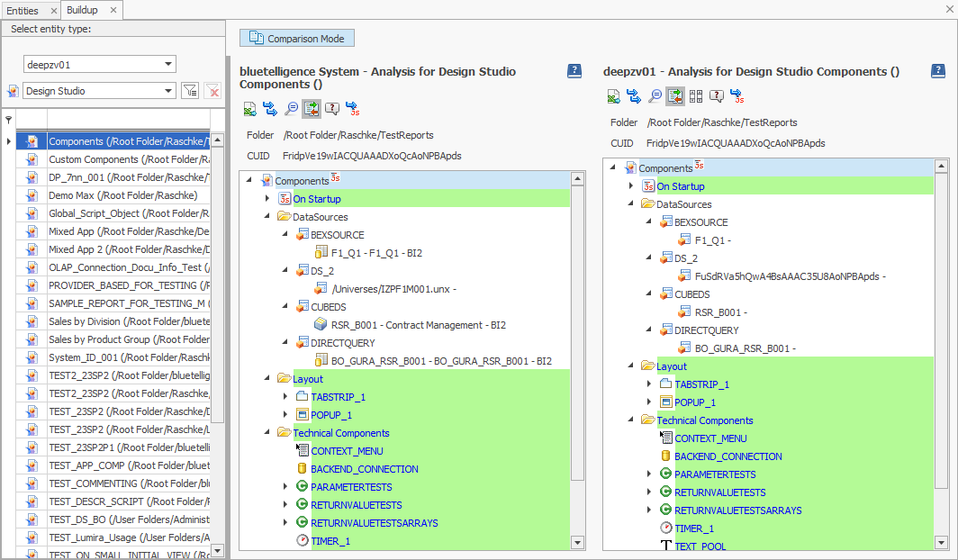Click the magnifier search icon in right analysis toolbar
The width and height of the screenshot is (958, 560).
[655, 96]
